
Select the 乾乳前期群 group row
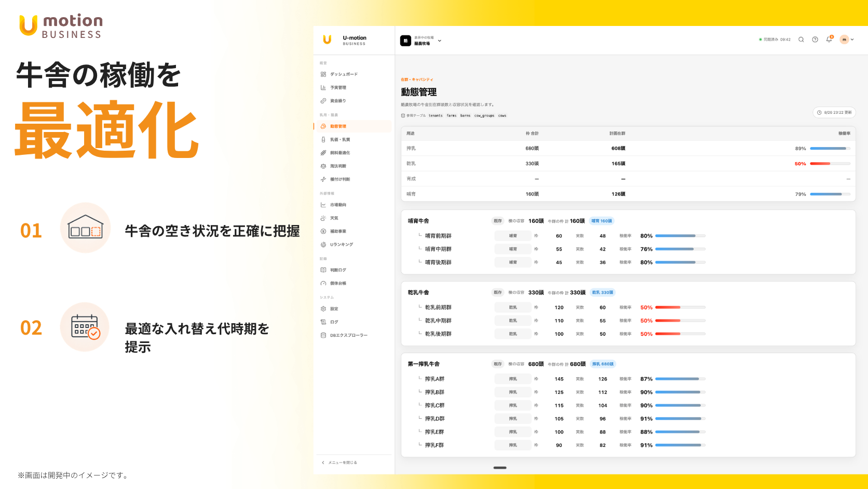click(557, 308)
